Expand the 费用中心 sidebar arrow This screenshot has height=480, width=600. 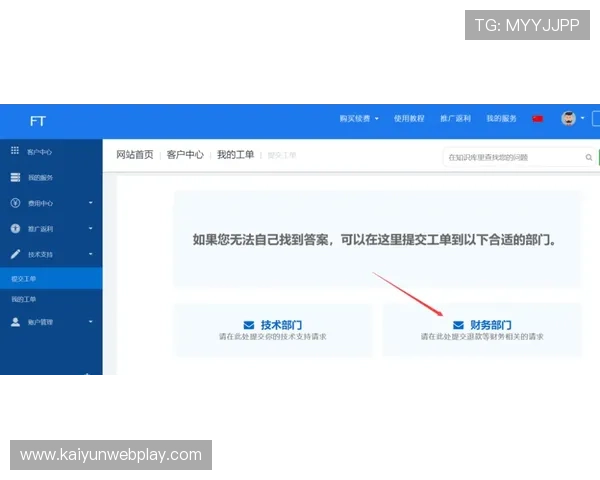[x=91, y=202]
